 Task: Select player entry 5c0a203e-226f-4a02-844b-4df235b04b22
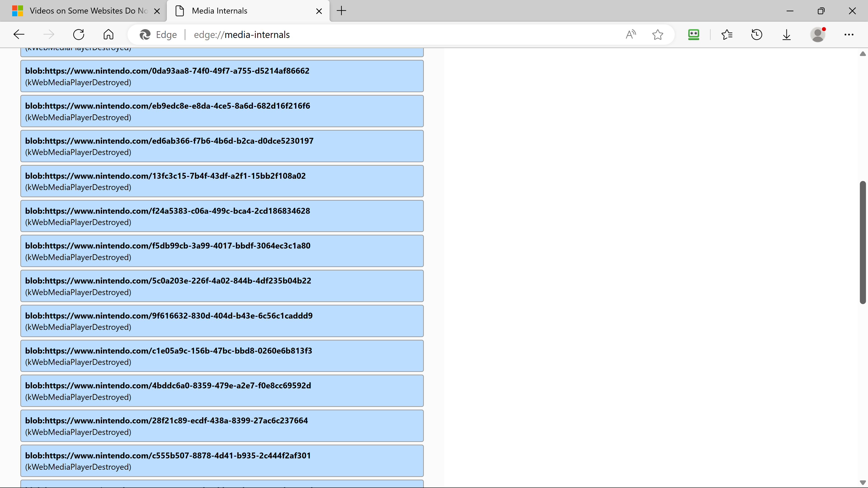coord(222,286)
